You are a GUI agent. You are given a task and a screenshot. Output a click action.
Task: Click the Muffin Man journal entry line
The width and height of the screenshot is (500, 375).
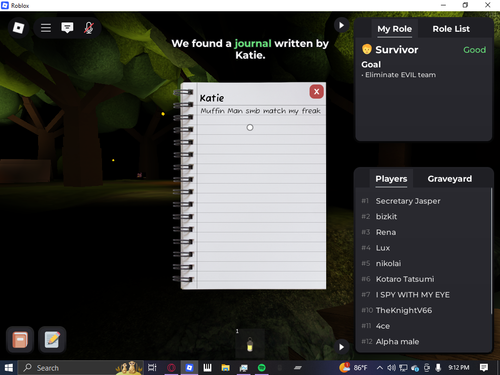pyautogui.click(x=261, y=111)
